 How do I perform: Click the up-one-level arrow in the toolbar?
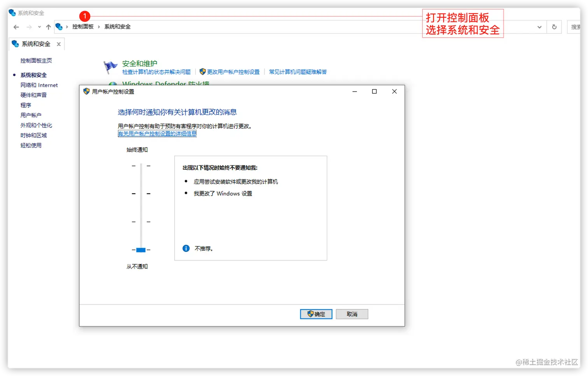[48, 27]
